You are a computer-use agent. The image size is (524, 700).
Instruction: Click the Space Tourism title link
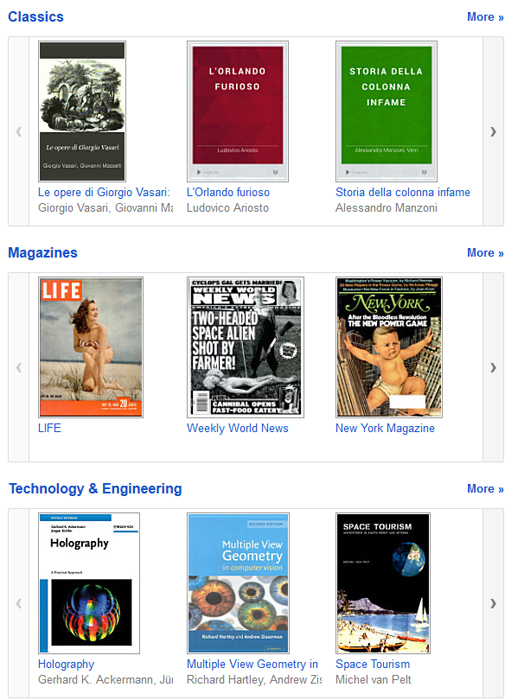point(373,664)
